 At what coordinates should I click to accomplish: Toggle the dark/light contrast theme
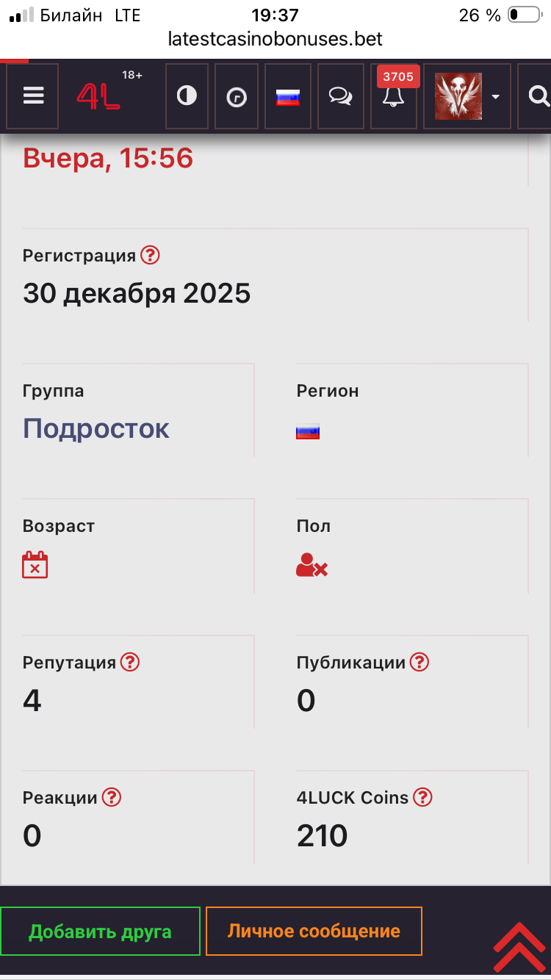coord(187,96)
